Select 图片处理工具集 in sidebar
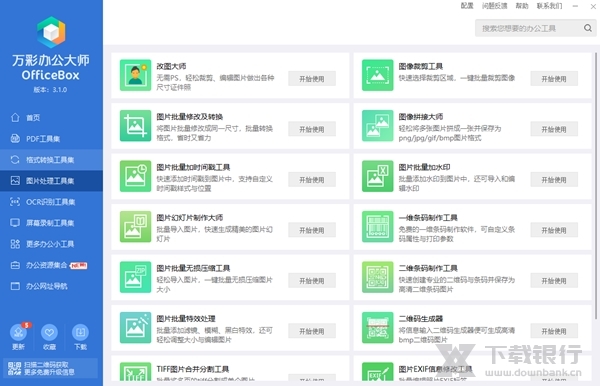 point(51,181)
